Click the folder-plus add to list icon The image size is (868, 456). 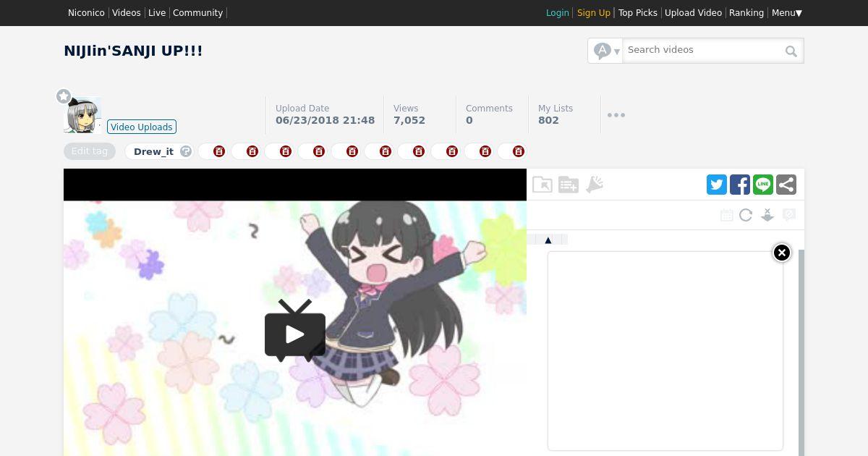coord(569,185)
